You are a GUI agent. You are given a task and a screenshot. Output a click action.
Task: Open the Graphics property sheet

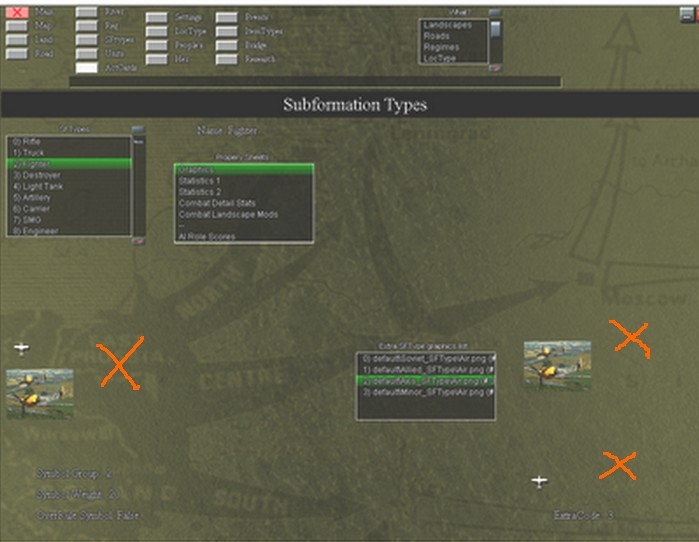pyautogui.click(x=244, y=170)
